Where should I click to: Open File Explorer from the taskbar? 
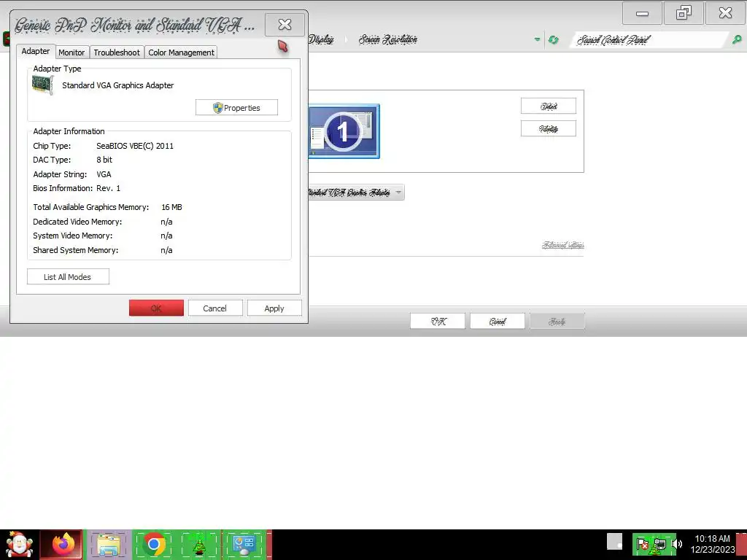coord(109,544)
